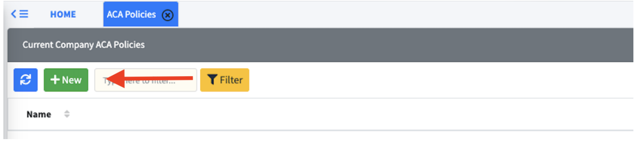This screenshot has height=154, width=644.
Task: Focus the 'Type here to filter' field
Action: tap(146, 80)
